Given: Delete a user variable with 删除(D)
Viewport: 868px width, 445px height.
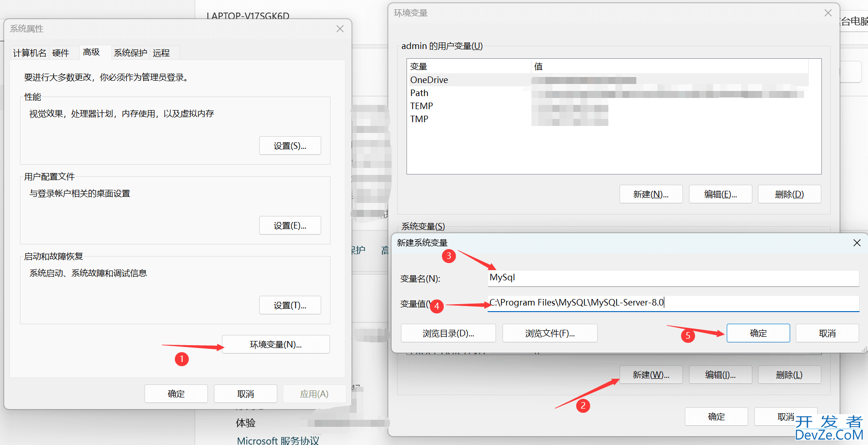Looking at the screenshot, I should pyautogui.click(x=790, y=194).
